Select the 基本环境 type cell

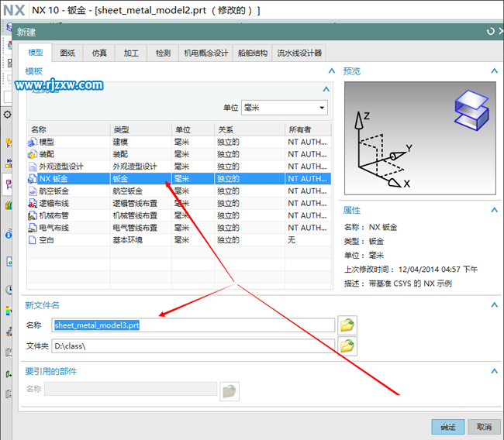coord(141,240)
